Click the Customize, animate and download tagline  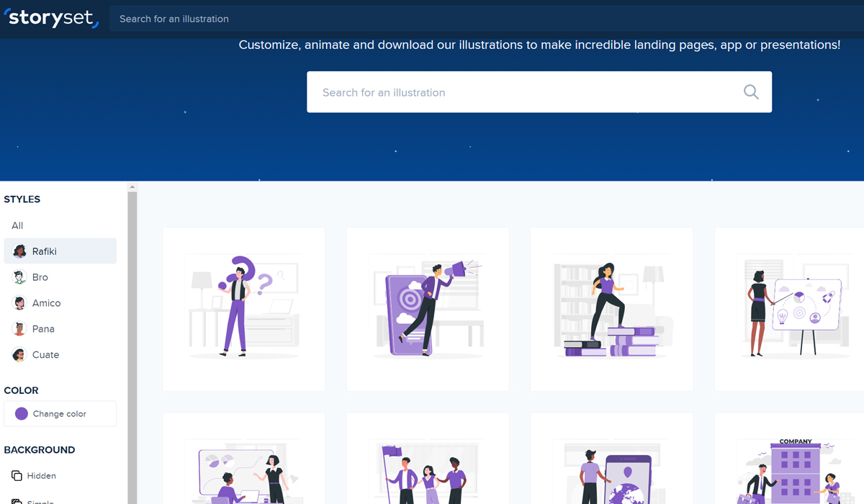point(539,45)
